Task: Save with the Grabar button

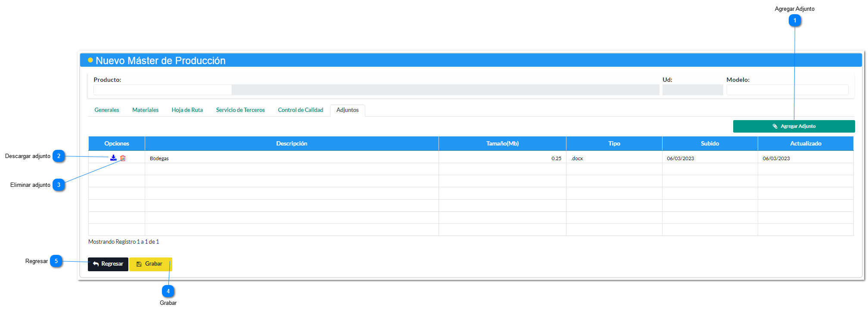Action: click(x=150, y=264)
